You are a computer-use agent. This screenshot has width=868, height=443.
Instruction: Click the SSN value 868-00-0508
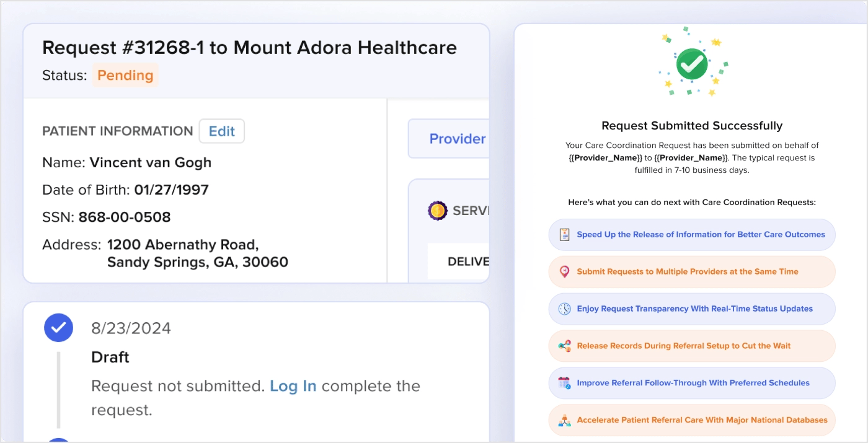125,217
